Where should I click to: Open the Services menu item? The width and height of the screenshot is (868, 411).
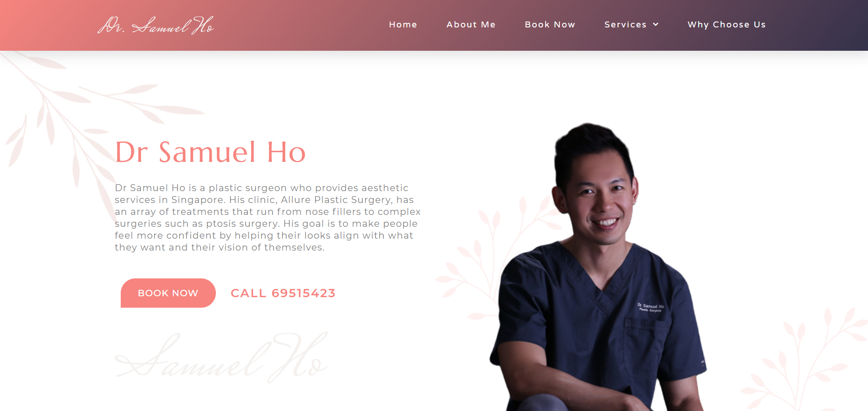[x=631, y=25]
